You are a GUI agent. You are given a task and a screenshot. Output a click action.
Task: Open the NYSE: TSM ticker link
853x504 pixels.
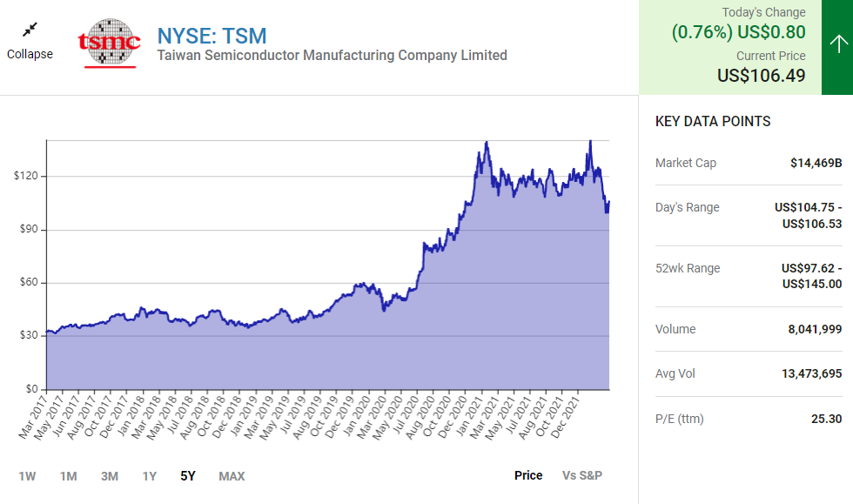(x=212, y=36)
